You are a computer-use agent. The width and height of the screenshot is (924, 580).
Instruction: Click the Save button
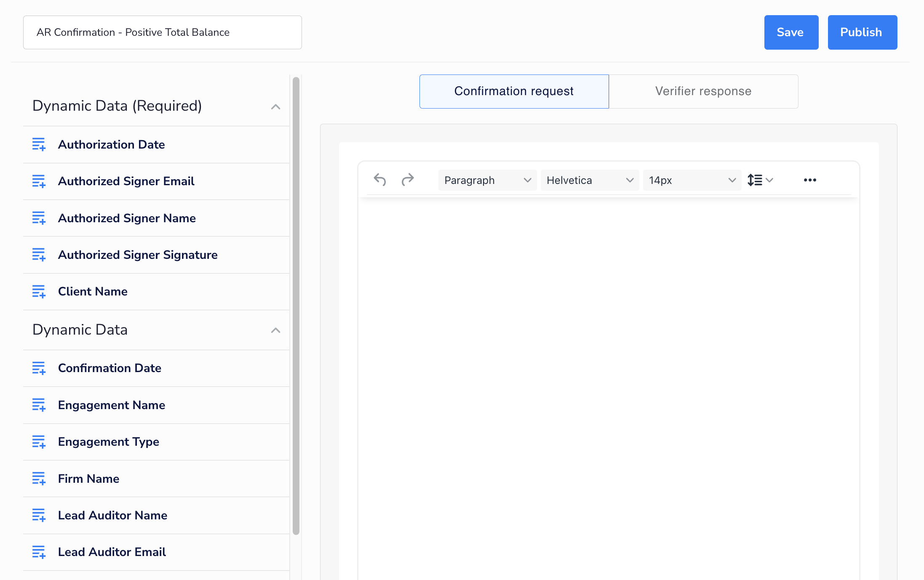pos(791,32)
